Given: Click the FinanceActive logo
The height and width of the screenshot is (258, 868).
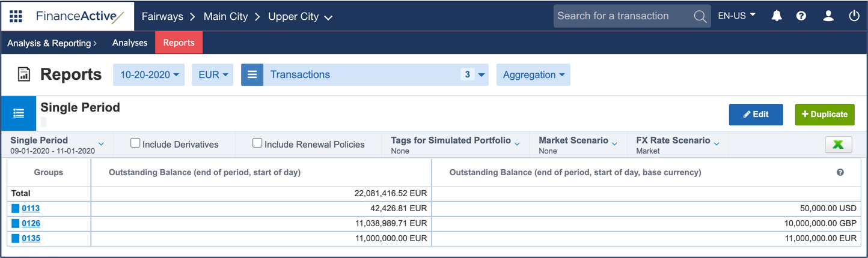Looking at the screenshot, I should (x=79, y=17).
